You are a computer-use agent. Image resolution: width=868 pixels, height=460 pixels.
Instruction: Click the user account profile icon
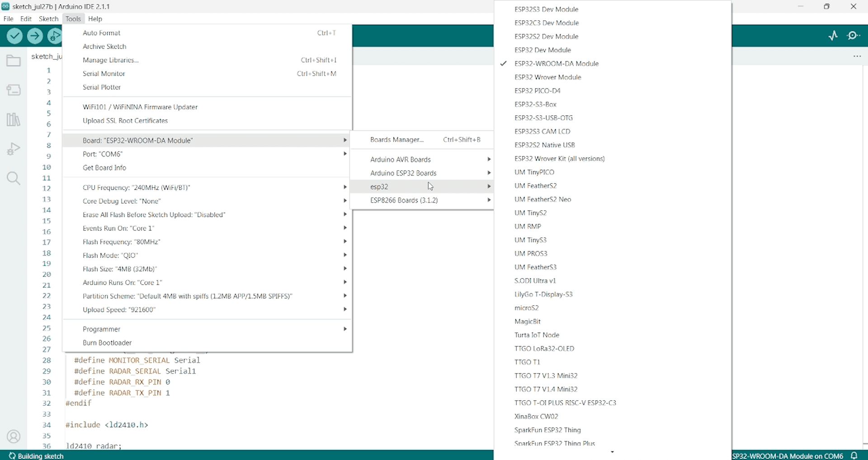(14, 436)
